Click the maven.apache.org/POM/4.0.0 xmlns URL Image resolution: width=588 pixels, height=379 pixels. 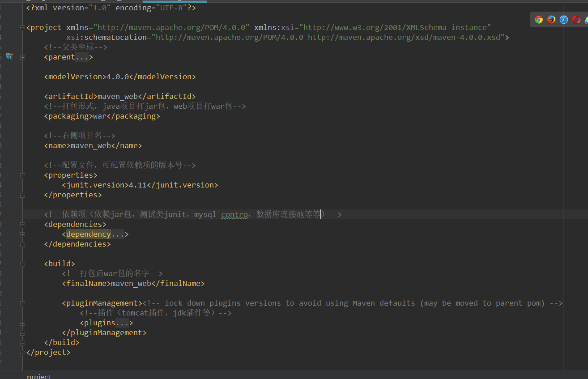tap(171, 28)
